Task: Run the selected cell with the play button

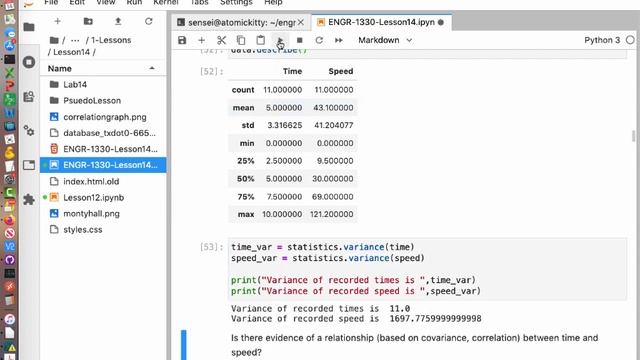Action: click(x=280, y=40)
